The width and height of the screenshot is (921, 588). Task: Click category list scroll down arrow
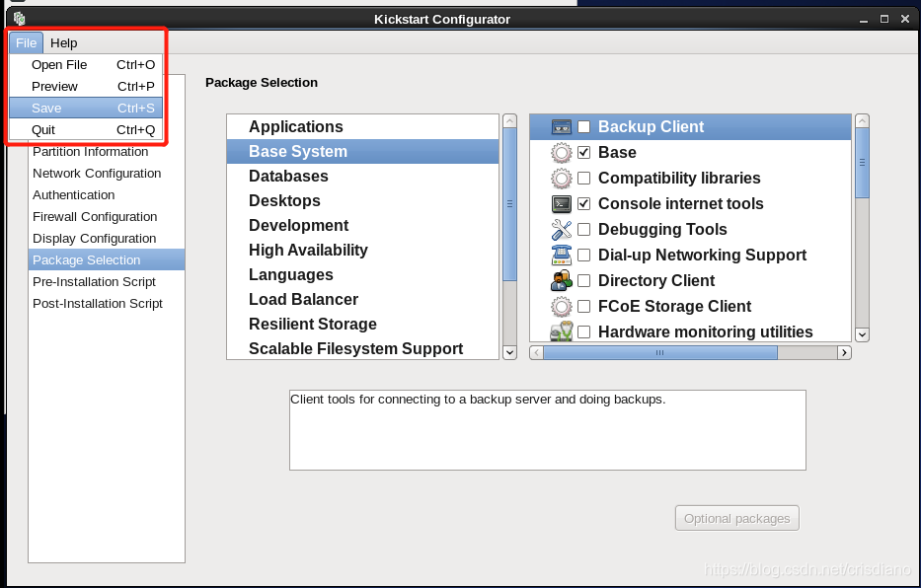coord(509,352)
